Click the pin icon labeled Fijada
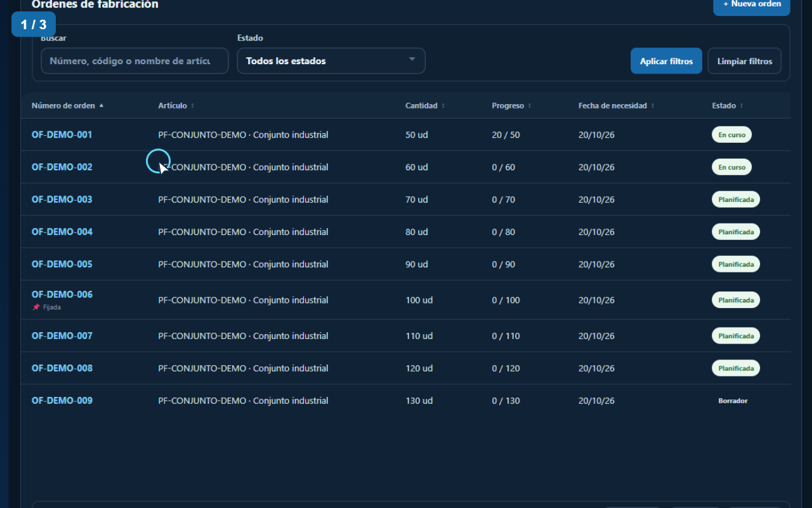 [36, 307]
